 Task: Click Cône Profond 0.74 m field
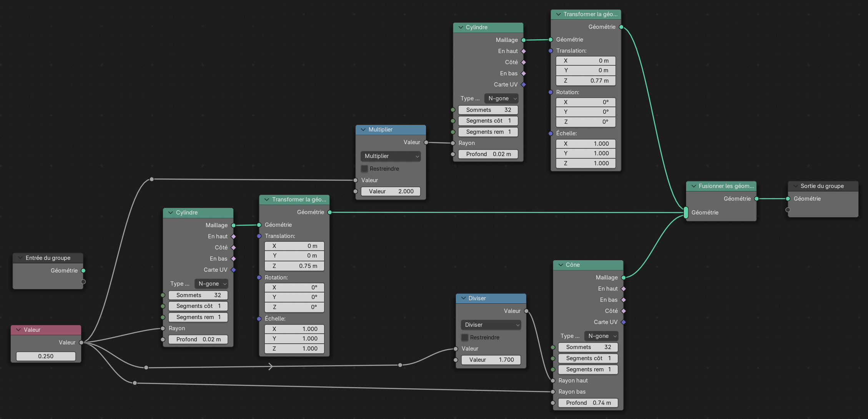(588, 403)
